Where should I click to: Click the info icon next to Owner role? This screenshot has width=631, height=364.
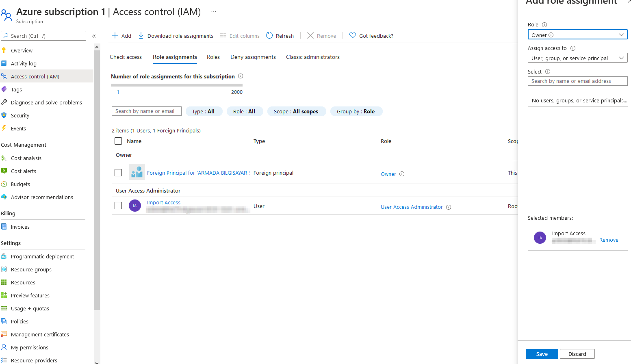[x=402, y=174]
